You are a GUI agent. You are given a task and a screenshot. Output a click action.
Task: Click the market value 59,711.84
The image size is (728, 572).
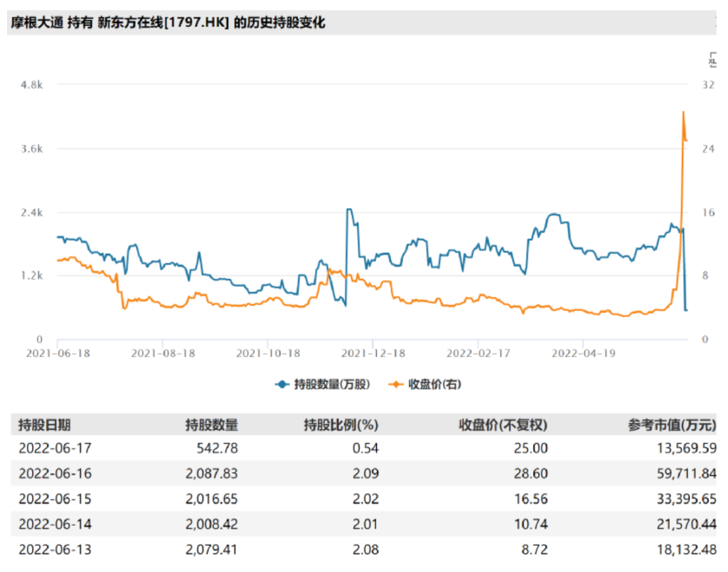point(687,473)
